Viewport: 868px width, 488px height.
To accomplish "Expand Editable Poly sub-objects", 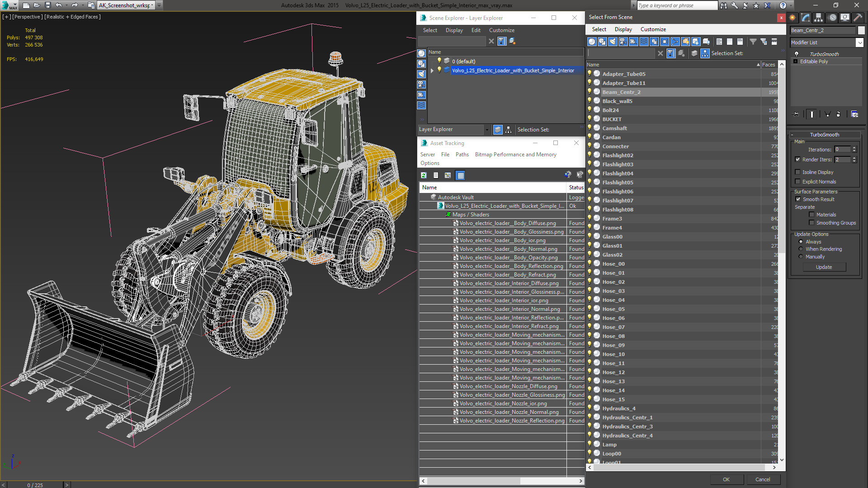I will coord(795,61).
